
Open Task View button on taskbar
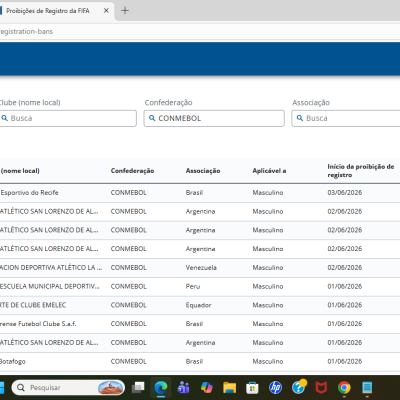pyautogui.click(x=138, y=388)
